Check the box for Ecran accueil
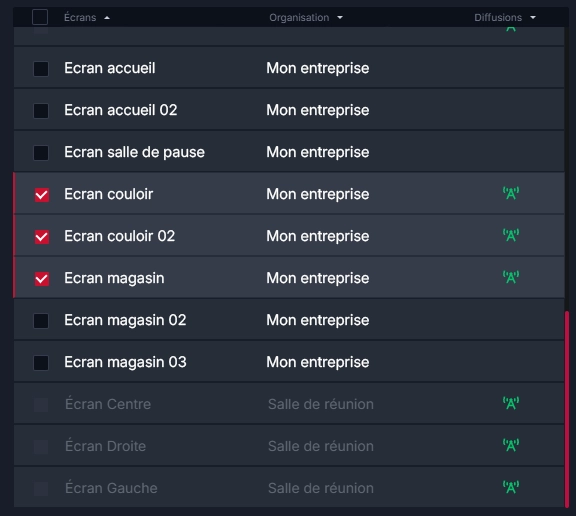The height and width of the screenshot is (516, 576). pyautogui.click(x=41, y=69)
